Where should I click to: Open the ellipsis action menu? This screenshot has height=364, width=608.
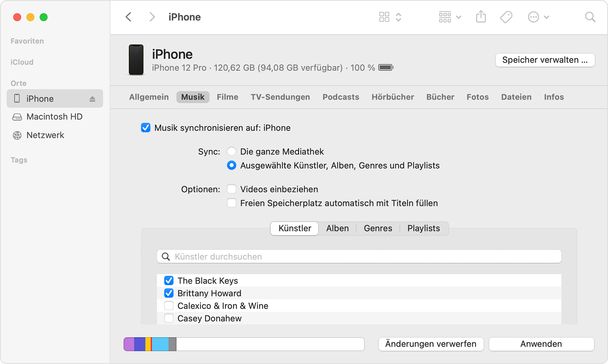(538, 17)
